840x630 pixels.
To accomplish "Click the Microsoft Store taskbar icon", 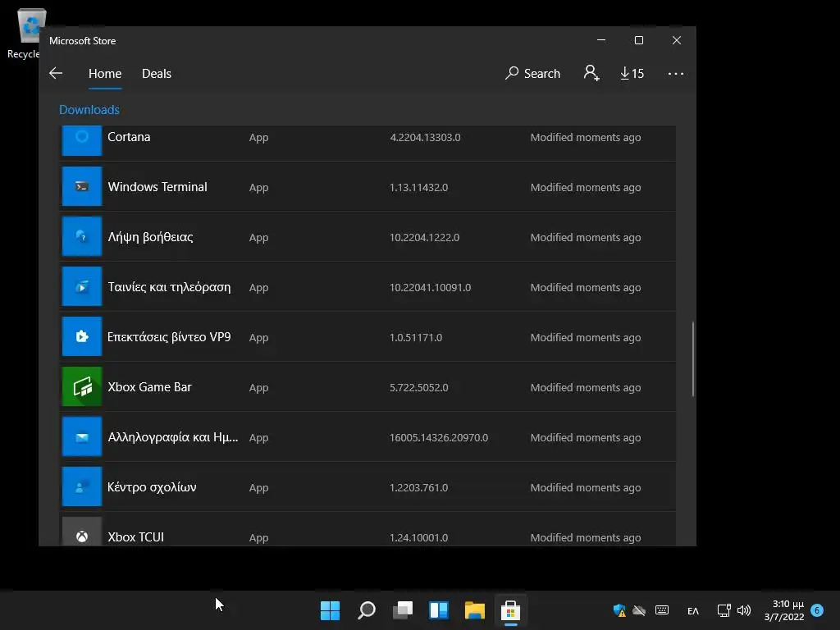I will click(x=510, y=610).
